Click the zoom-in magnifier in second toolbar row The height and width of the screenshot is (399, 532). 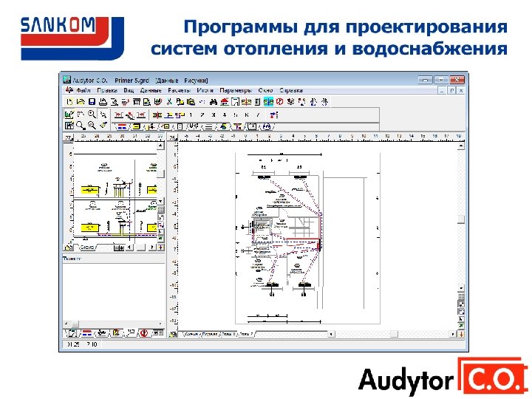coord(92,114)
